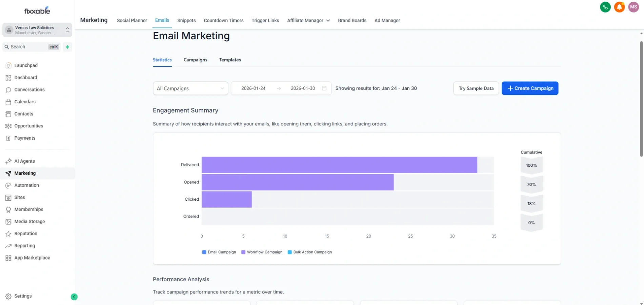
Task: Switch to the Campaigns tab
Action: pyautogui.click(x=195, y=60)
